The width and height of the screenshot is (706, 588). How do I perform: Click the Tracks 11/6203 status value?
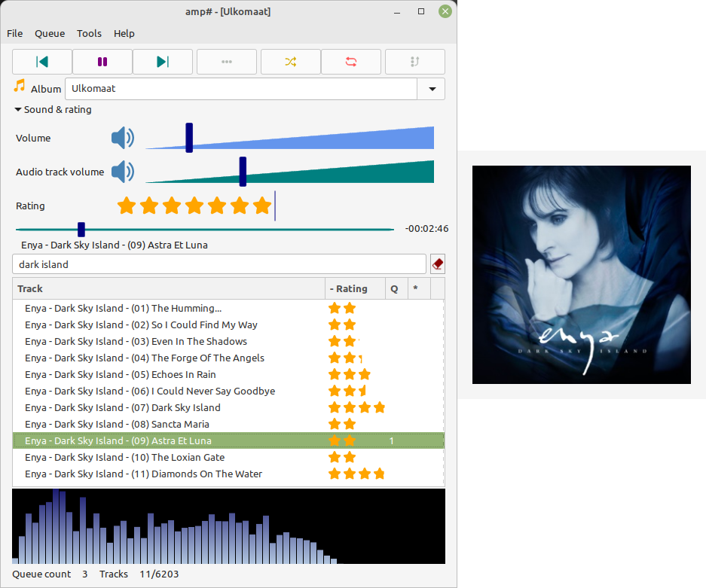pos(159,574)
